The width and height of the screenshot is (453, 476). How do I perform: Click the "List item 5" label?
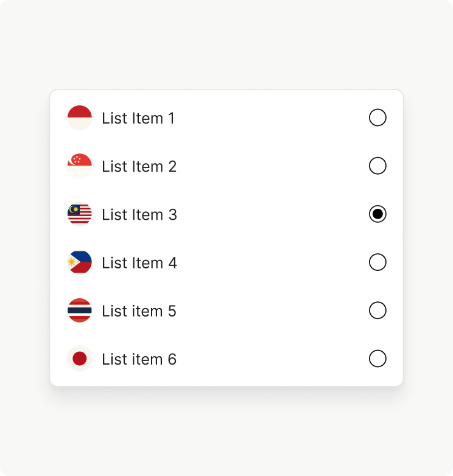(139, 311)
